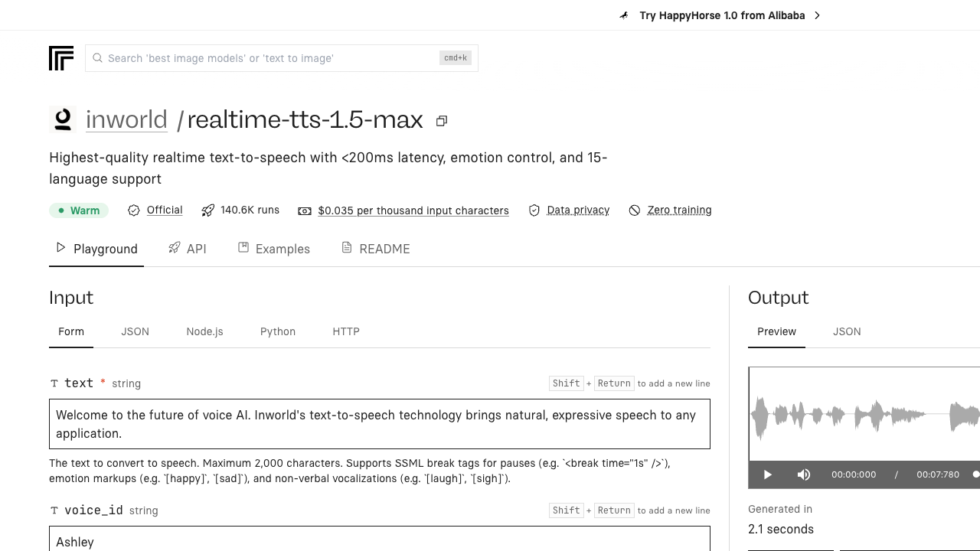Open the inworld owner link

click(x=126, y=119)
